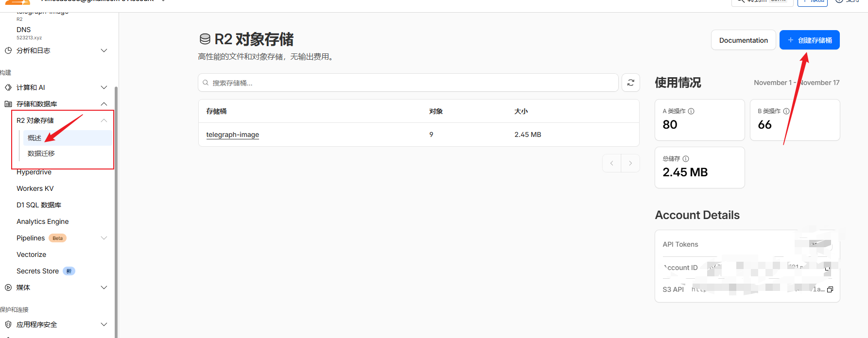Expand the 分析和日志 section
The width and height of the screenshot is (868, 338).
[104, 51]
